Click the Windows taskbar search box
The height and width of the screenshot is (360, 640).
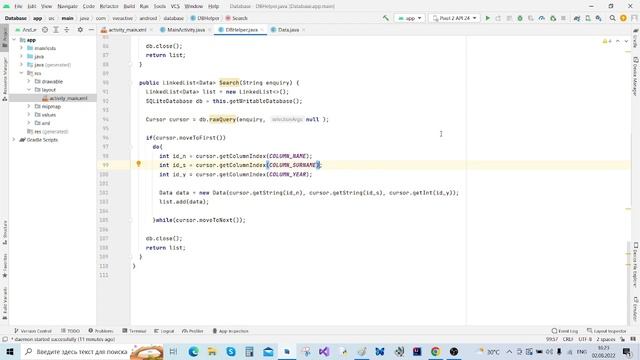tap(92, 351)
